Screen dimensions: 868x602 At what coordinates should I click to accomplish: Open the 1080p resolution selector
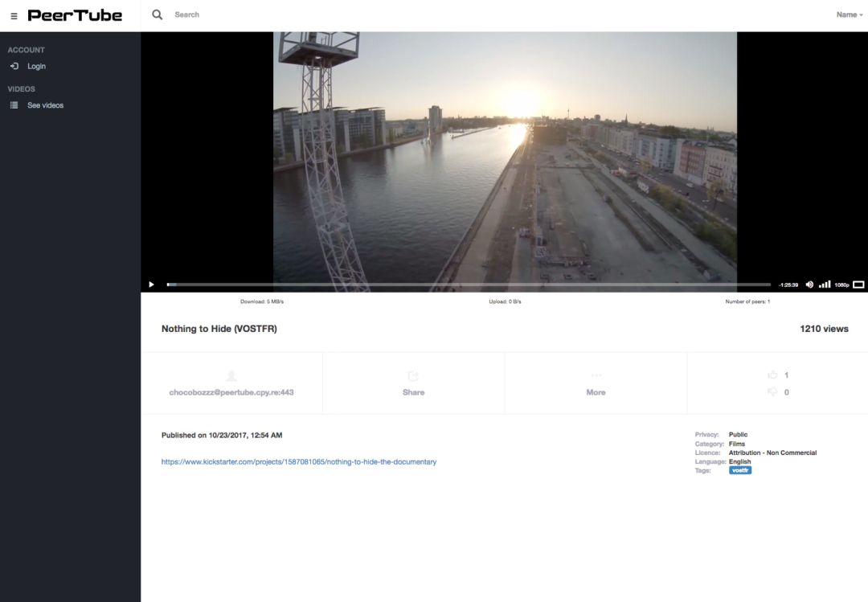(x=841, y=285)
